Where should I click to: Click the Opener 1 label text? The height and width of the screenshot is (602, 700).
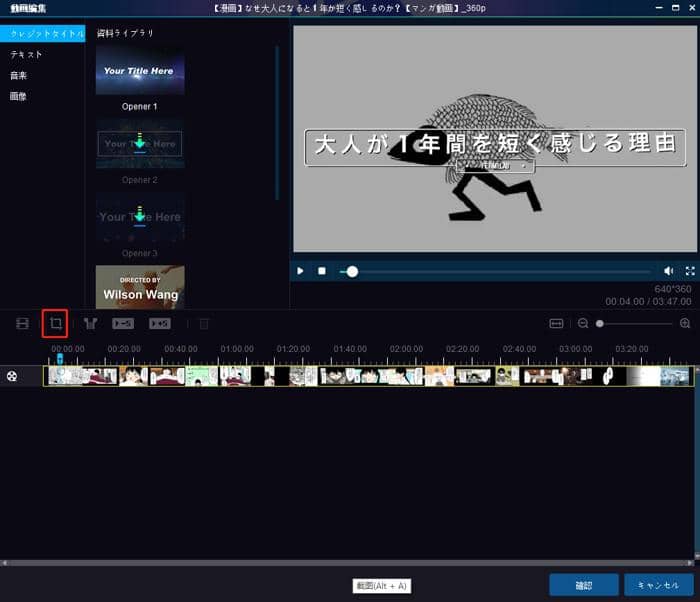139,107
